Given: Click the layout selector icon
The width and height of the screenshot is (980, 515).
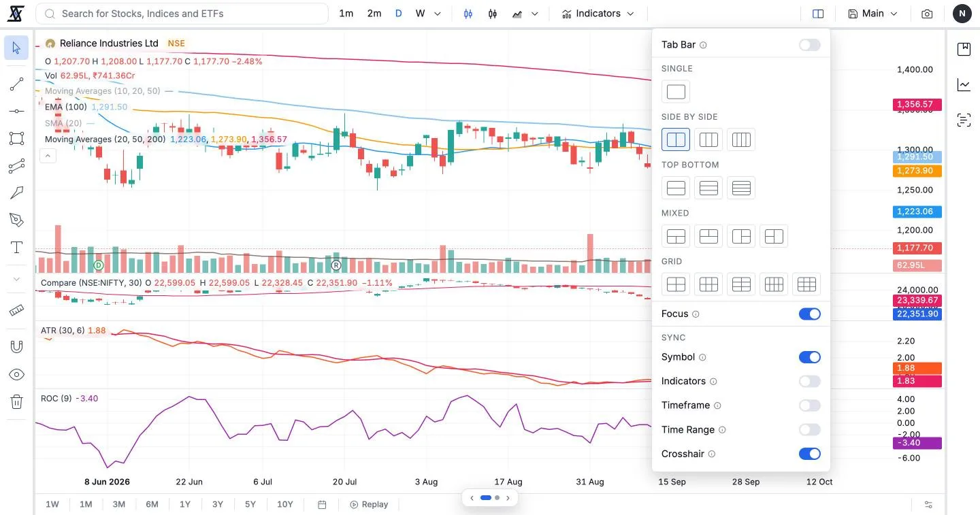Looking at the screenshot, I should pos(818,14).
